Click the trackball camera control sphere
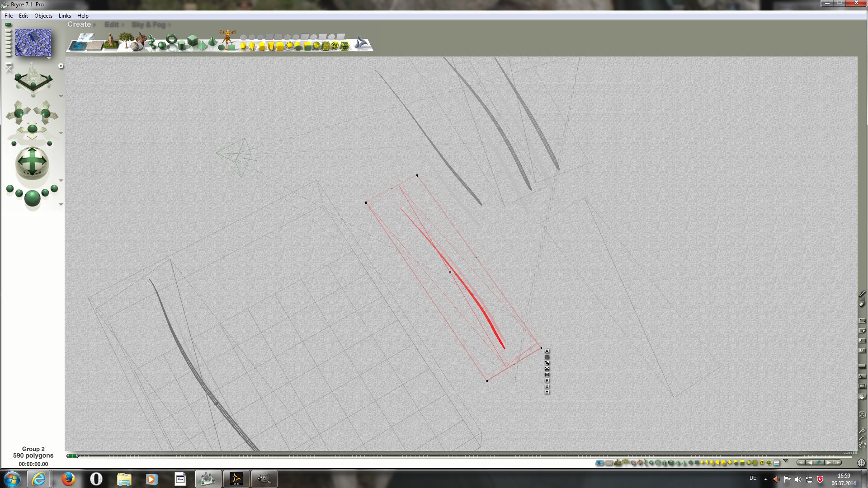This screenshot has height=488, width=868. (32, 162)
